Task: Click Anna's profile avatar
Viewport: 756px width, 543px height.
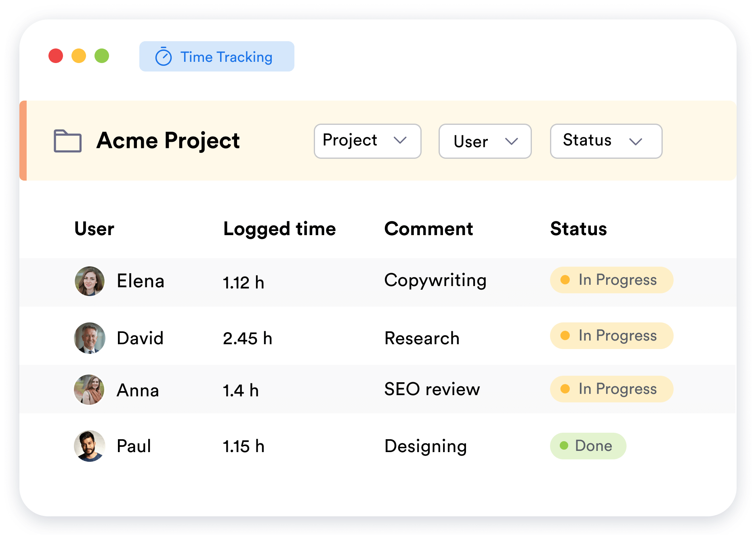Action: 90,390
